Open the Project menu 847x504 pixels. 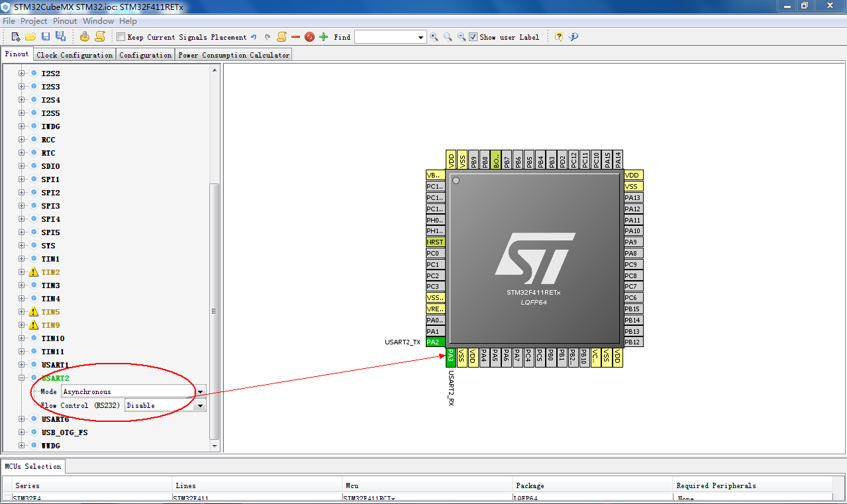point(34,21)
